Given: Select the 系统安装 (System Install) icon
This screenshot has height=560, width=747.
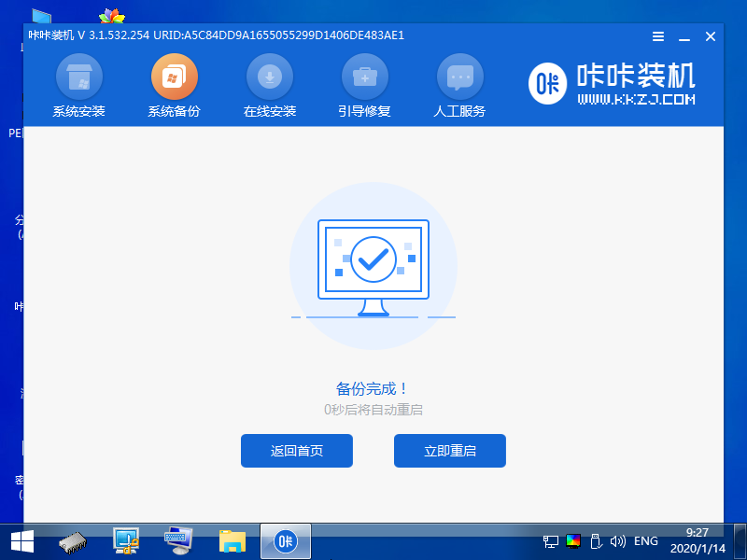Looking at the screenshot, I should tap(79, 84).
